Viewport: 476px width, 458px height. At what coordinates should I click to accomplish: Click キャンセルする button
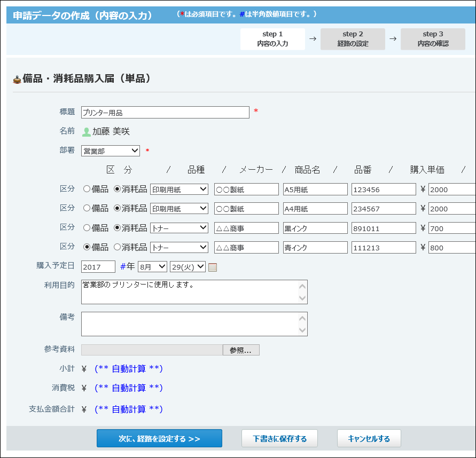369,438
